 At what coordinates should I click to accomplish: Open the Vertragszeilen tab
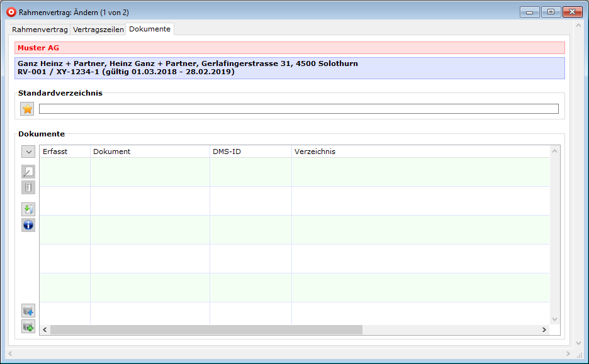tap(98, 30)
